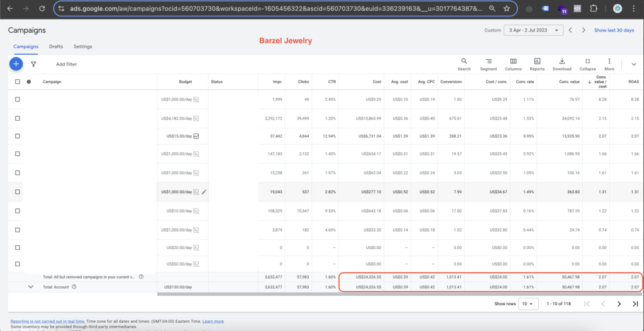The image size is (644, 331).
Task: Sort by the CTR column header
Action: point(332,81)
